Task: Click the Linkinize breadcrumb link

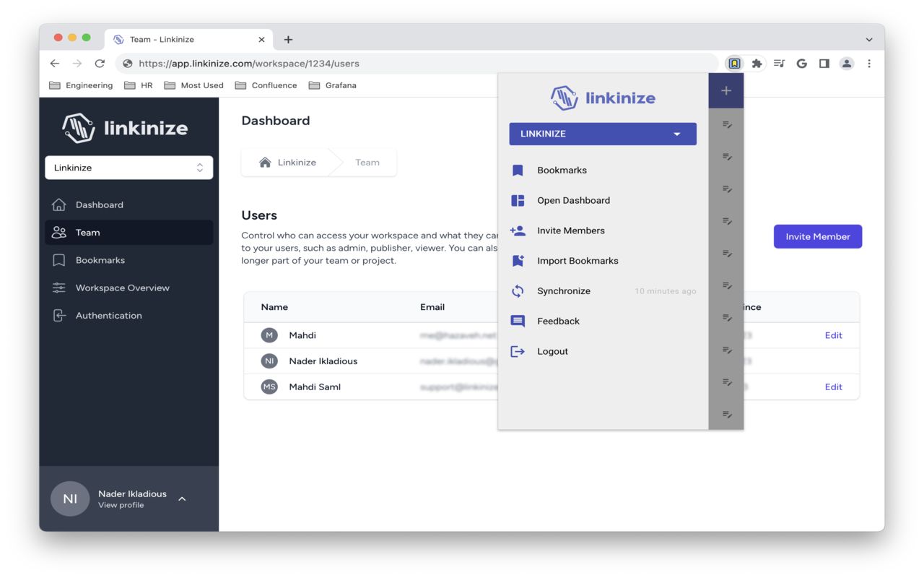Action: point(297,163)
